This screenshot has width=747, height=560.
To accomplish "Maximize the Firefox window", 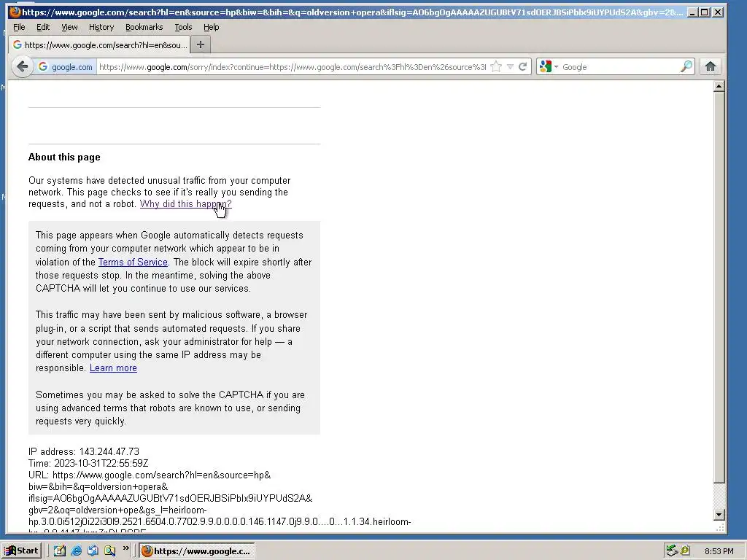I will 704,12.
